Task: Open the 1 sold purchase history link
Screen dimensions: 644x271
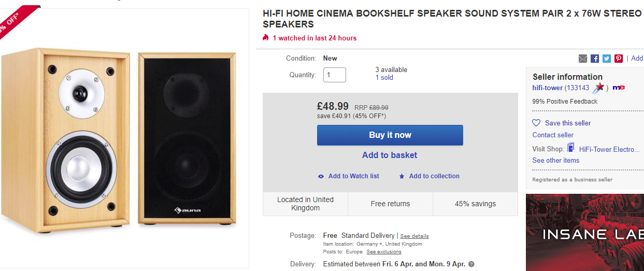Action: (x=384, y=78)
